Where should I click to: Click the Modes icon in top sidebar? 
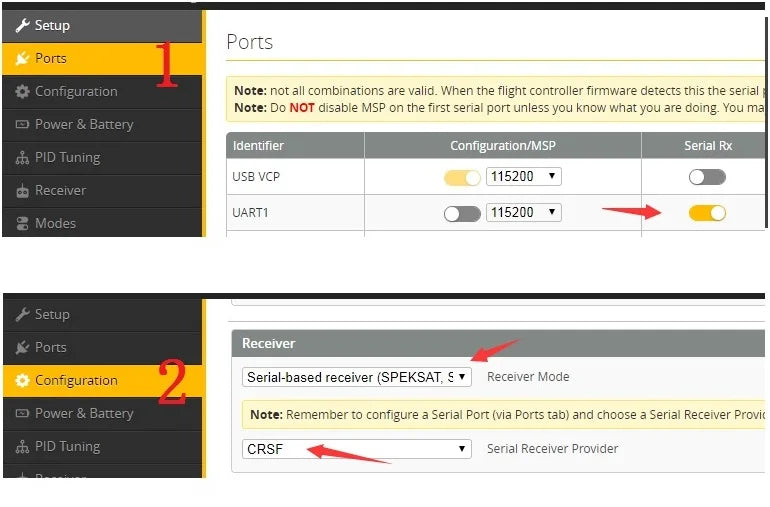pos(22,223)
